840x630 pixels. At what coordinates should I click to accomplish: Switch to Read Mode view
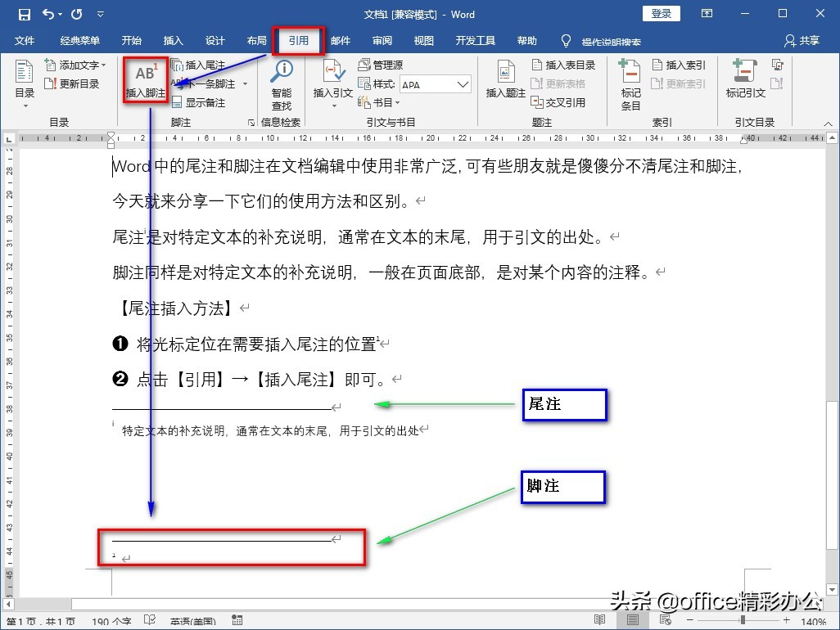(599, 620)
